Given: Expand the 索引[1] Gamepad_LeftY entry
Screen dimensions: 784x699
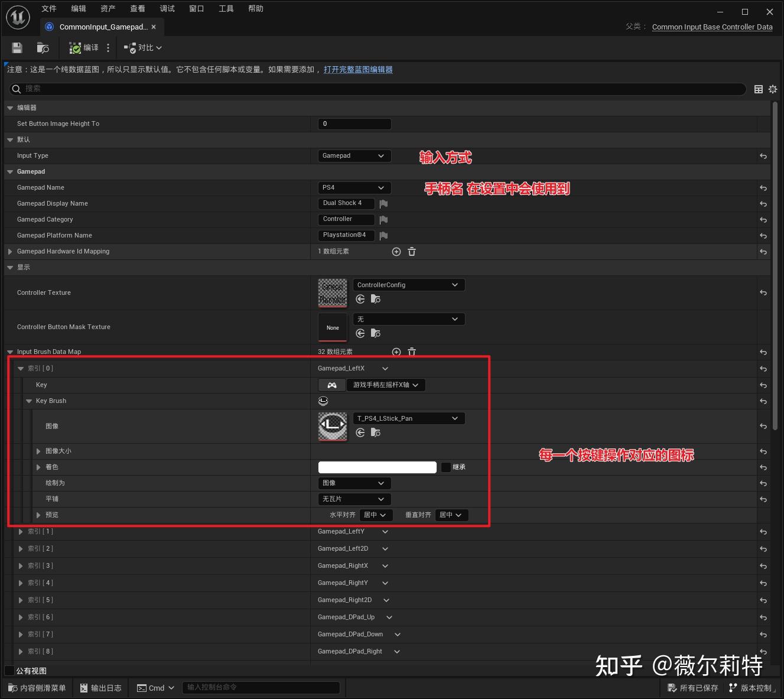Looking at the screenshot, I should pos(21,531).
